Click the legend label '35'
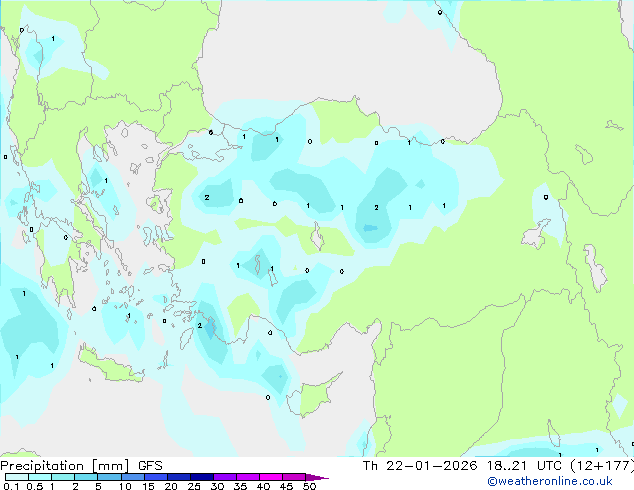 click(x=240, y=486)
